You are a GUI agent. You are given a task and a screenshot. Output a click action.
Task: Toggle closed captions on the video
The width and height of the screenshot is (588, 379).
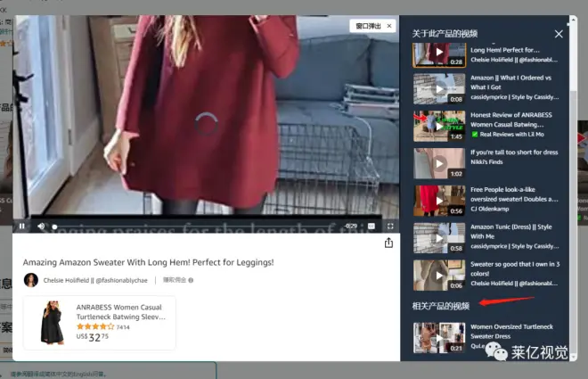tap(372, 227)
